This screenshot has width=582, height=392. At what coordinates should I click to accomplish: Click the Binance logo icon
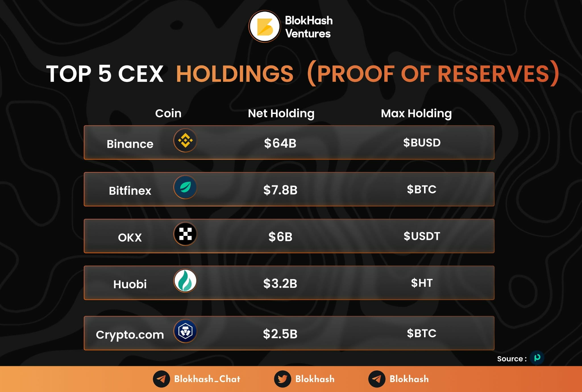coord(185,141)
